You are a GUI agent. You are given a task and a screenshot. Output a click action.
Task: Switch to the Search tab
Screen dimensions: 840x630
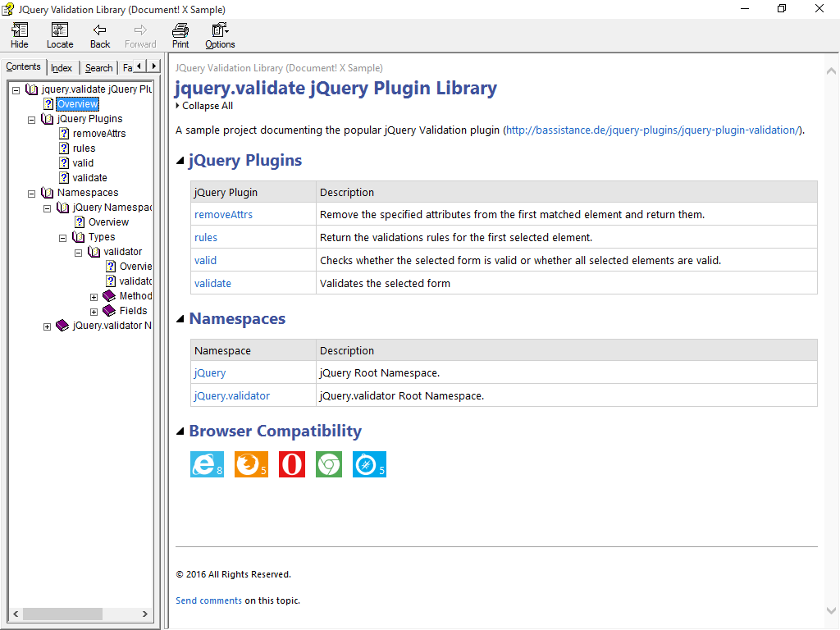[99, 68]
